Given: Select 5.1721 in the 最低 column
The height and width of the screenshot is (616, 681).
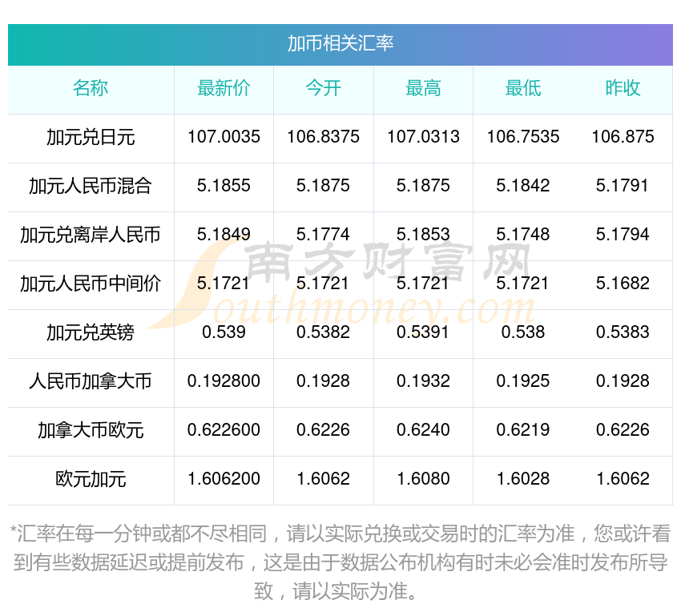Looking at the screenshot, I should pos(523,284).
